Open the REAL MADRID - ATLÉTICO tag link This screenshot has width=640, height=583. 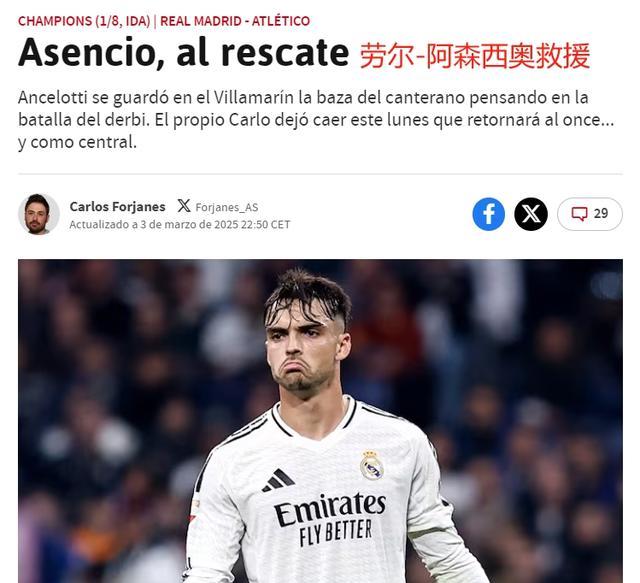(235, 21)
